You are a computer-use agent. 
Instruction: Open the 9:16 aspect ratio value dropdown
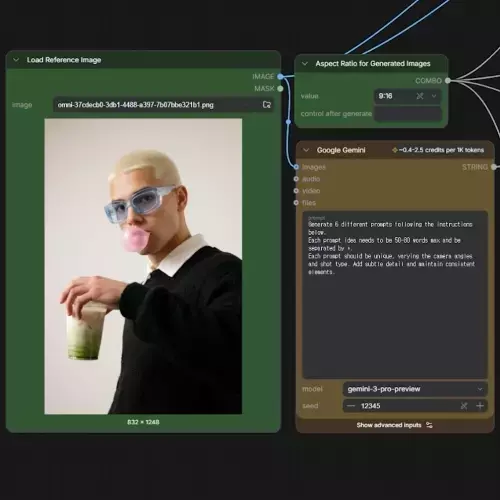coord(434,96)
